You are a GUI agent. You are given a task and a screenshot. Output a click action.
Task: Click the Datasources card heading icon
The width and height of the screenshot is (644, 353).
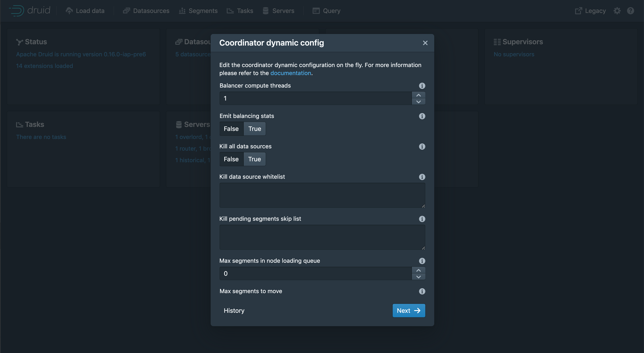179,42
